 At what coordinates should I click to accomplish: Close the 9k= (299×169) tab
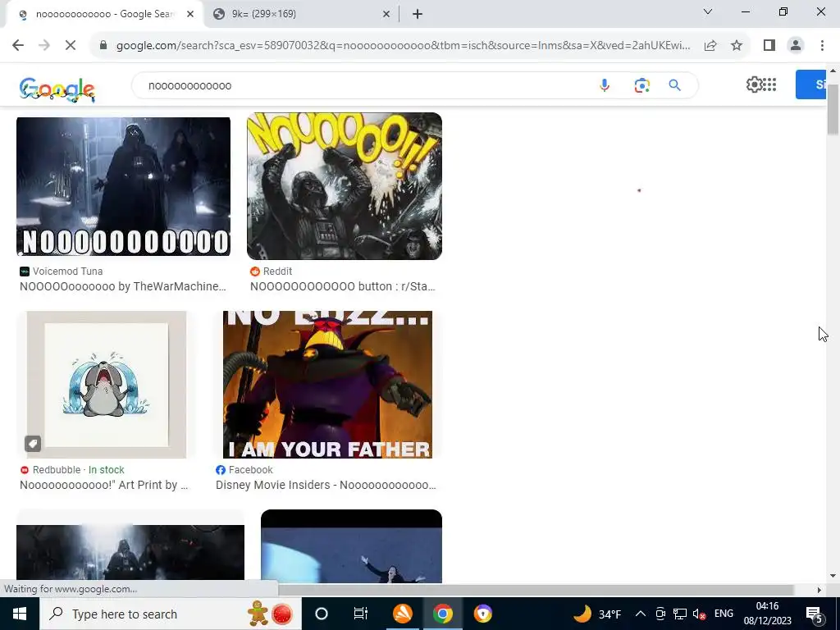pyautogui.click(x=386, y=15)
